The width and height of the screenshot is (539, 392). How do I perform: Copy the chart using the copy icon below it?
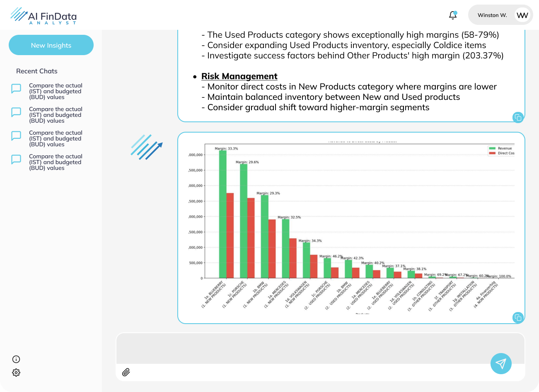click(518, 317)
